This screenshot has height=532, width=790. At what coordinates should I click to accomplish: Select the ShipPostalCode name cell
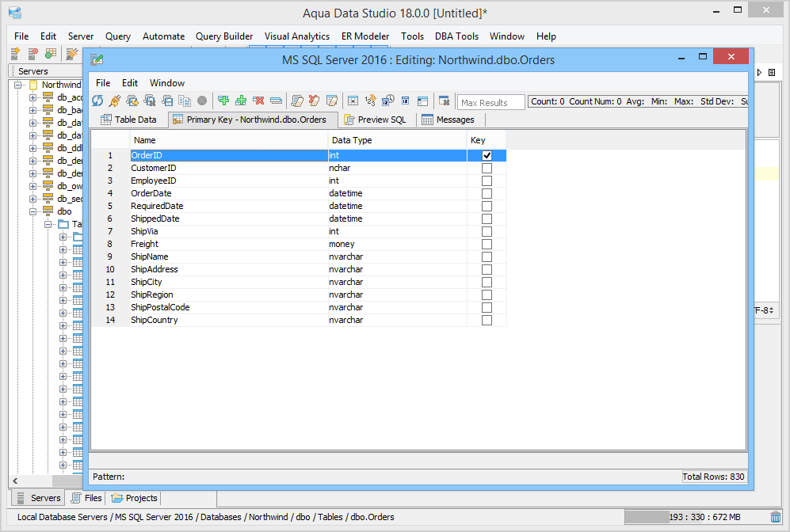pos(229,307)
